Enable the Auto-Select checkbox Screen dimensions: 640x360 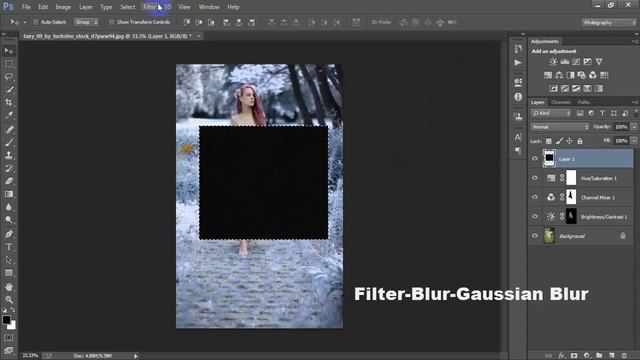(x=35, y=22)
